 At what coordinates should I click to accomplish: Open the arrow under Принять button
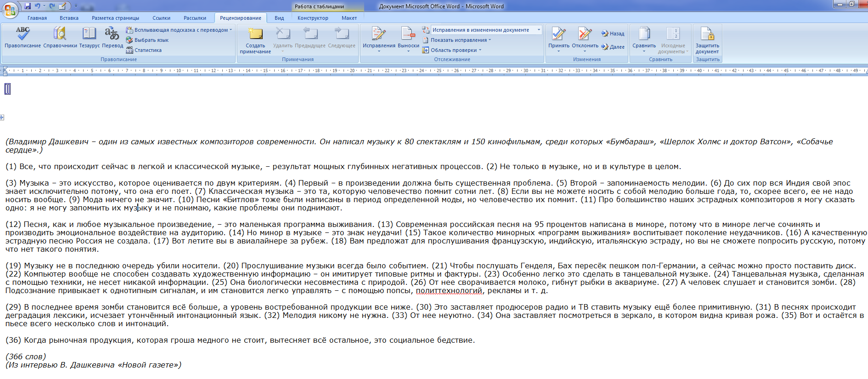[559, 51]
